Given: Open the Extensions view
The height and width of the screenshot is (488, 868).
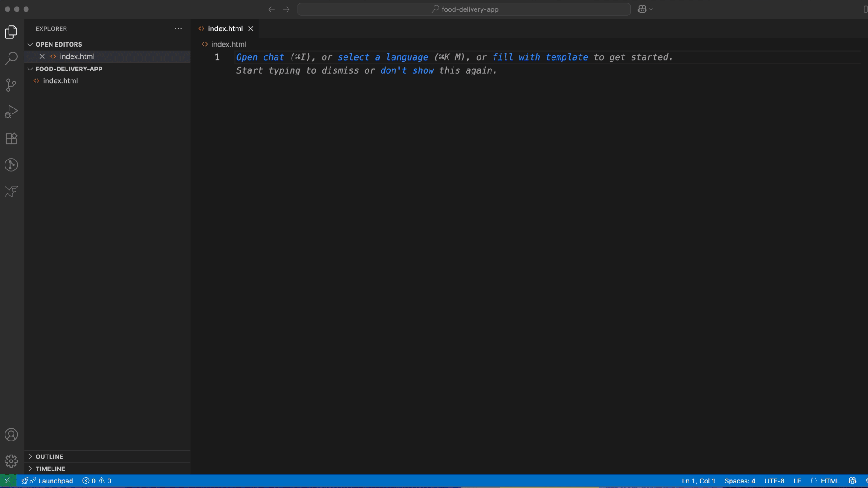Looking at the screenshot, I should pos(10,138).
